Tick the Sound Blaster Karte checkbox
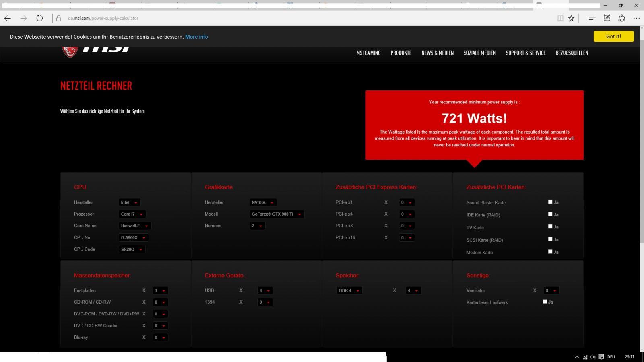 click(550, 202)
